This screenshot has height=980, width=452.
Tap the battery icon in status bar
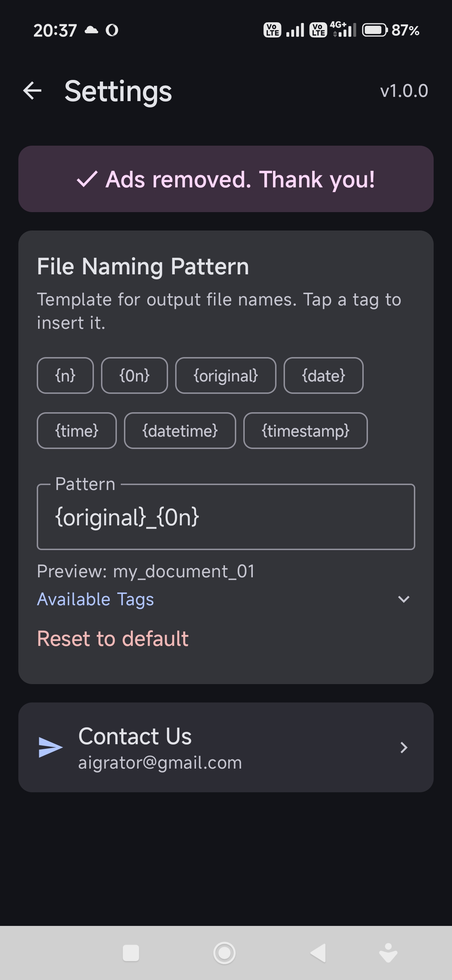375,30
